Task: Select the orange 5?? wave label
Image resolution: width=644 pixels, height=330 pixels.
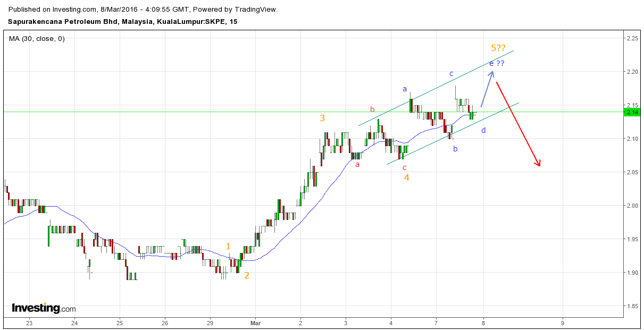Action: pos(498,48)
